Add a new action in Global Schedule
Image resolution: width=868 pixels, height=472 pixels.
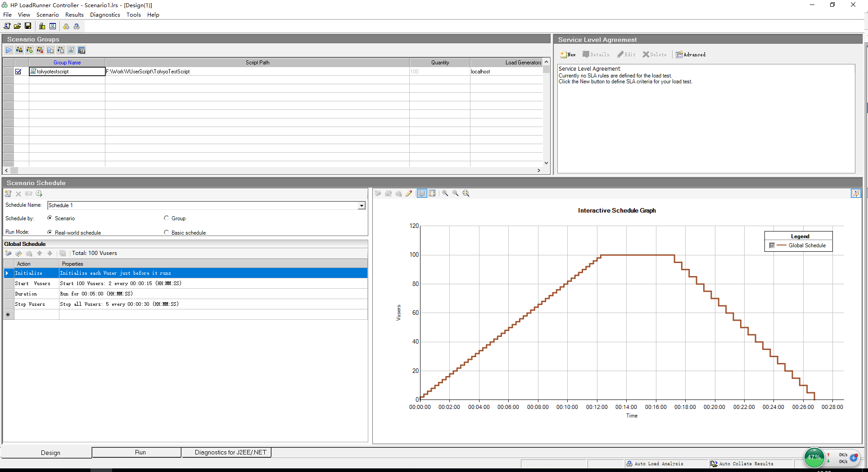(8, 253)
